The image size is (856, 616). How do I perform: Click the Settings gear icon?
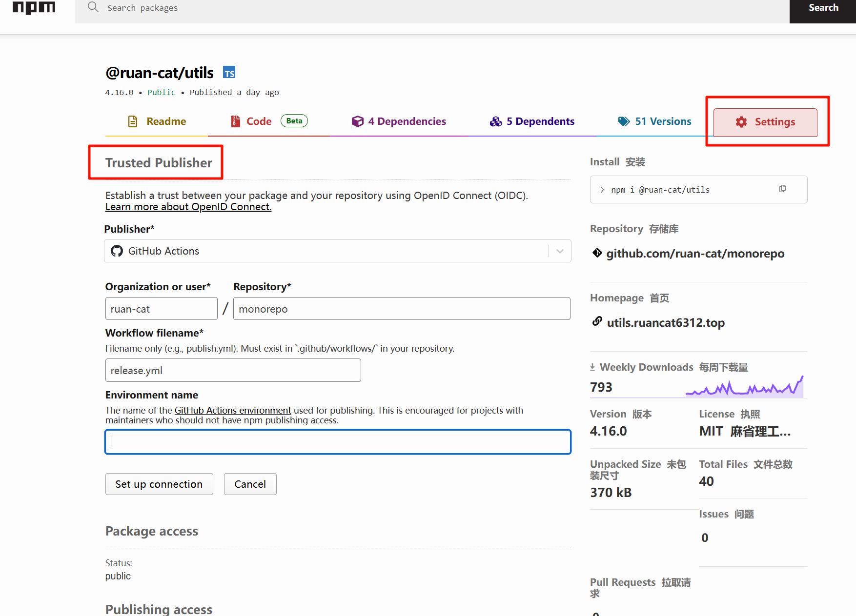741,122
